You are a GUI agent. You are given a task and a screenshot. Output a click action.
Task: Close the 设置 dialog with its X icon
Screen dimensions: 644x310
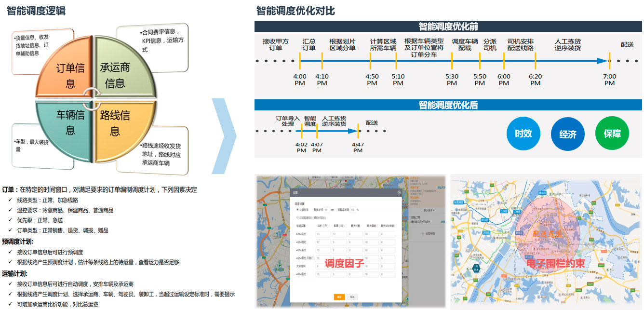click(399, 192)
